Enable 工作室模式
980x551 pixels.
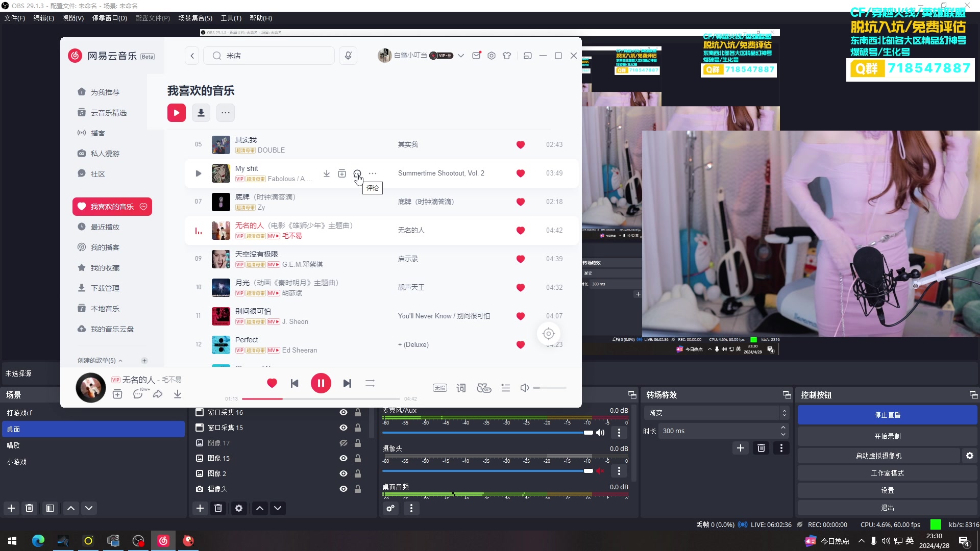888,473
